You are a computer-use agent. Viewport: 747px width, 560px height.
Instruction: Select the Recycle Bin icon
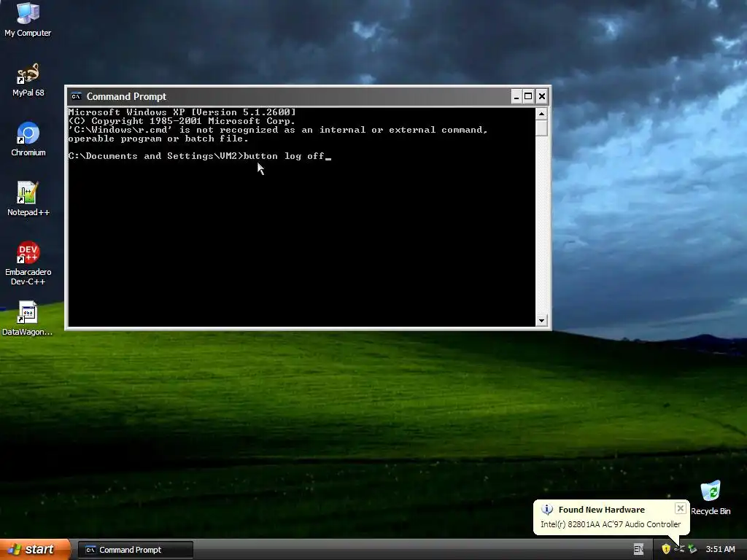[711, 498]
